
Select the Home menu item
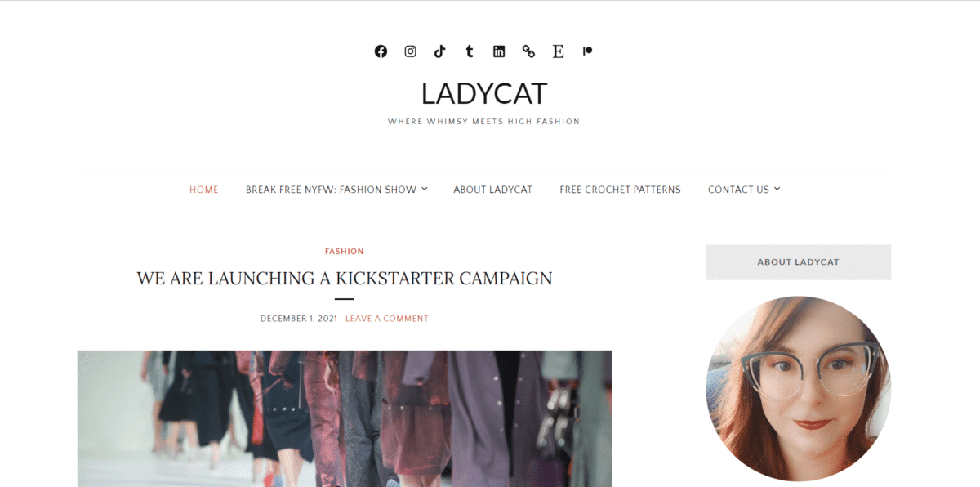coord(204,190)
